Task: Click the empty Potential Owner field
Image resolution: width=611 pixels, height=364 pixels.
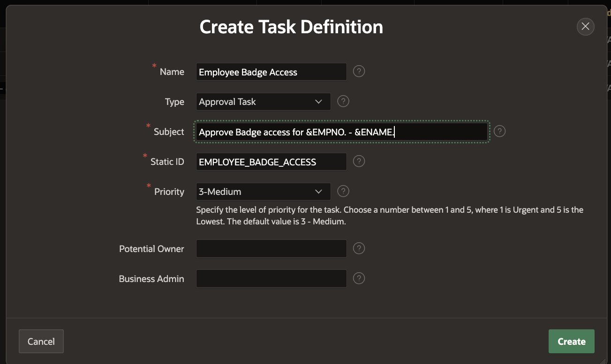Action: click(x=271, y=249)
